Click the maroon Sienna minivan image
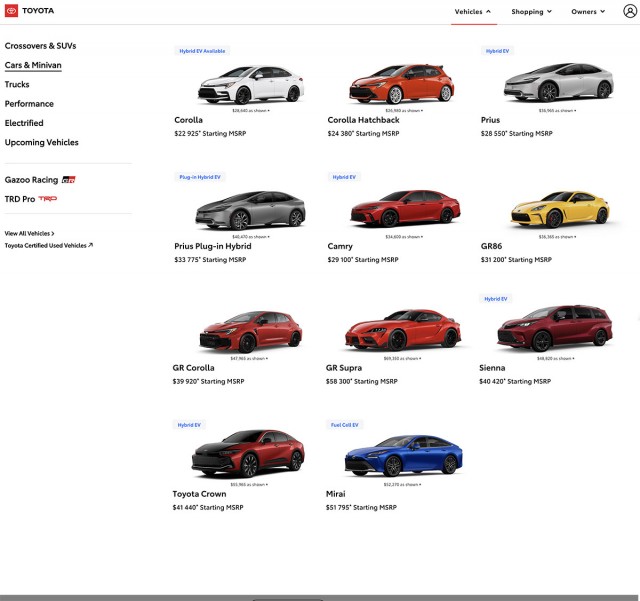The width and height of the screenshot is (640, 601). [x=555, y=328]
